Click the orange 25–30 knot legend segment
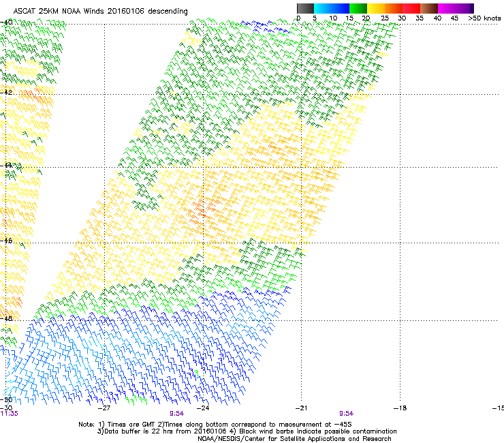 [394, 8]
